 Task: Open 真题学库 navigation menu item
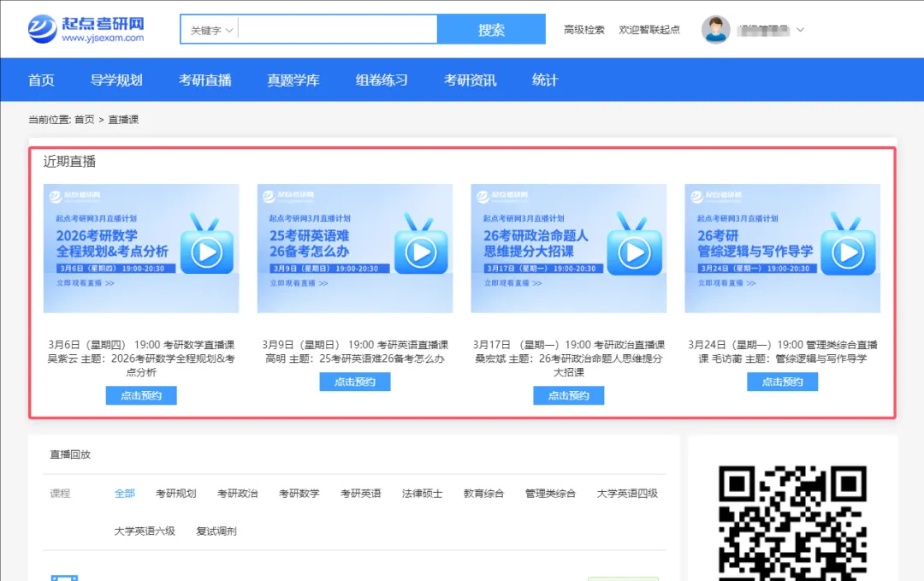tap(293, 80)
